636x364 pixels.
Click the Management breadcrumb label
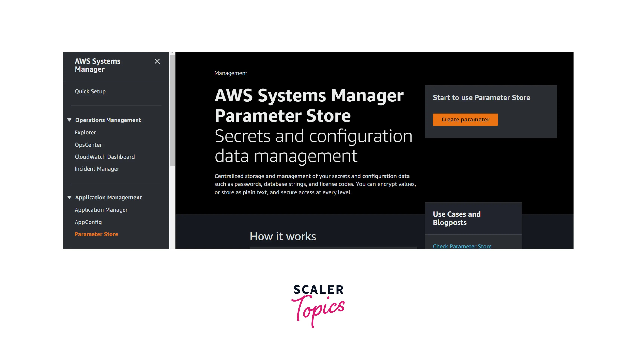[230, 73]
